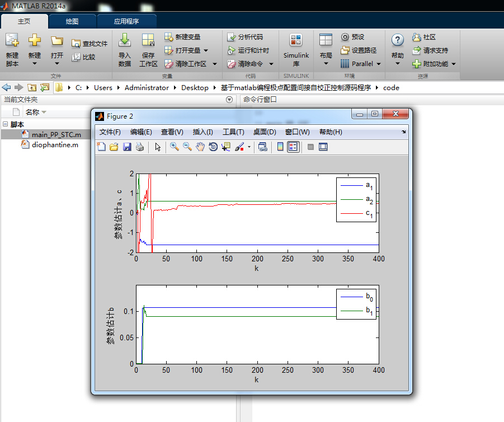Click the 导入数据 (Import Data) icon
This screenshot has width=504, height=422.
click(x=124, y=50)
